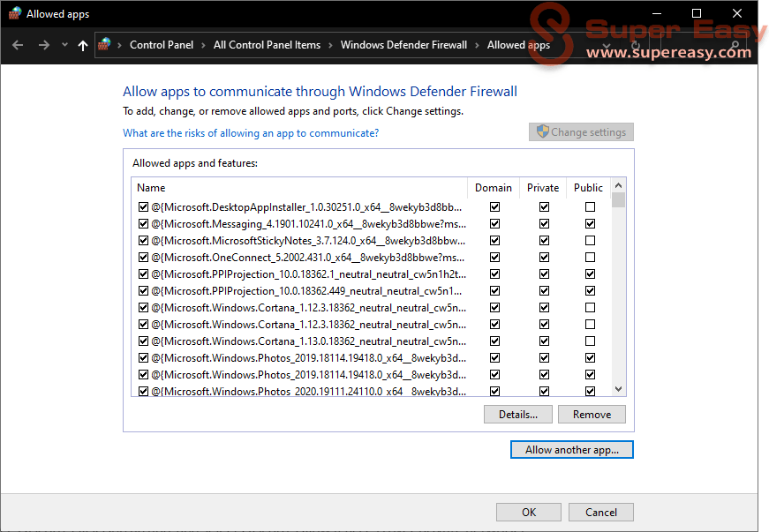Open the recent locations dropdown chevron
This screenshot has width=769, height=532.
pos(64,45)
